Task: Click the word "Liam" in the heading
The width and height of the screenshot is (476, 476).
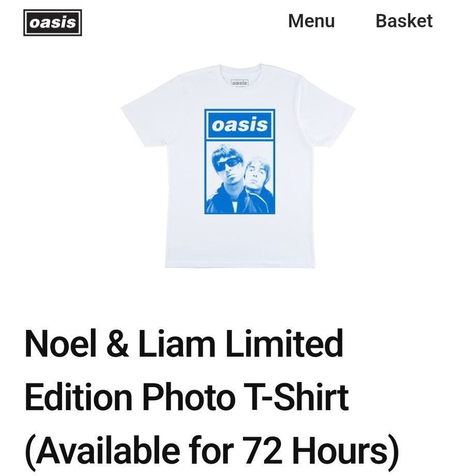Action: [x=177, y=344]
